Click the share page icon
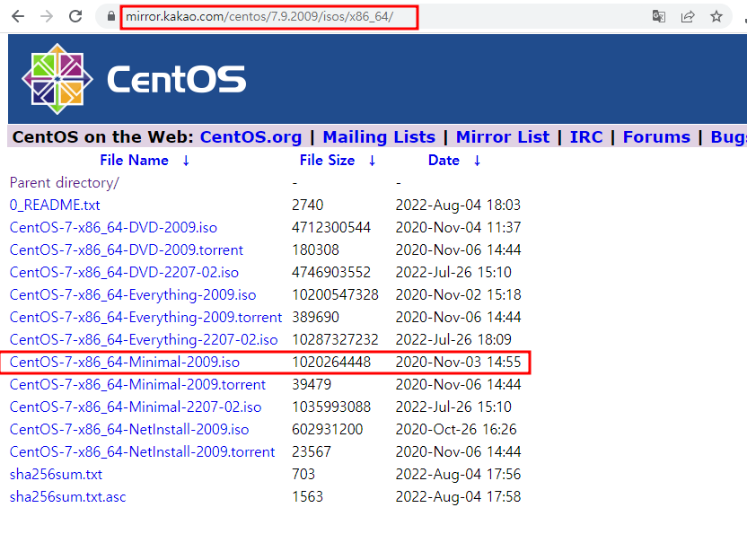Image resolution: width=747 pixels, height=560 pixels. [688, 17]
